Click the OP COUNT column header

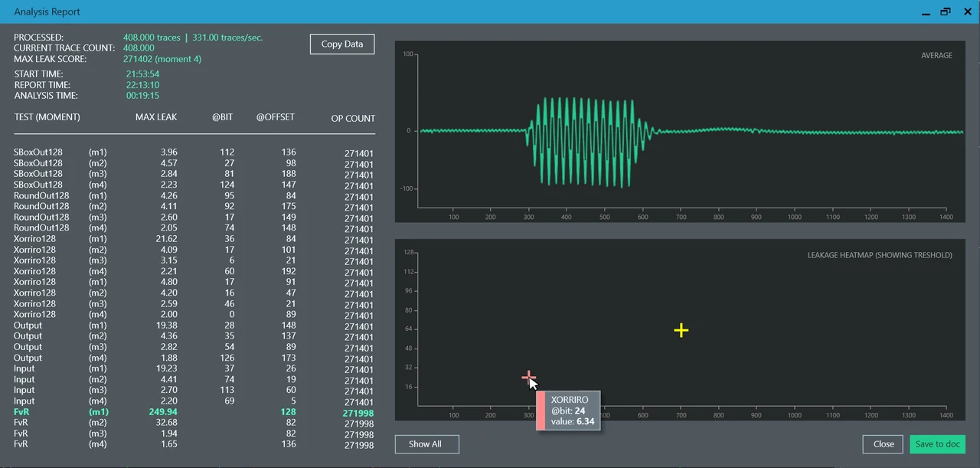353,119
